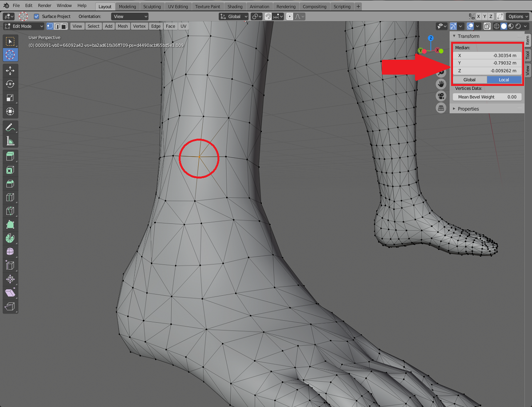Select the Transform tool
Screen dimensions: 532x407
[x=10, y=111]
